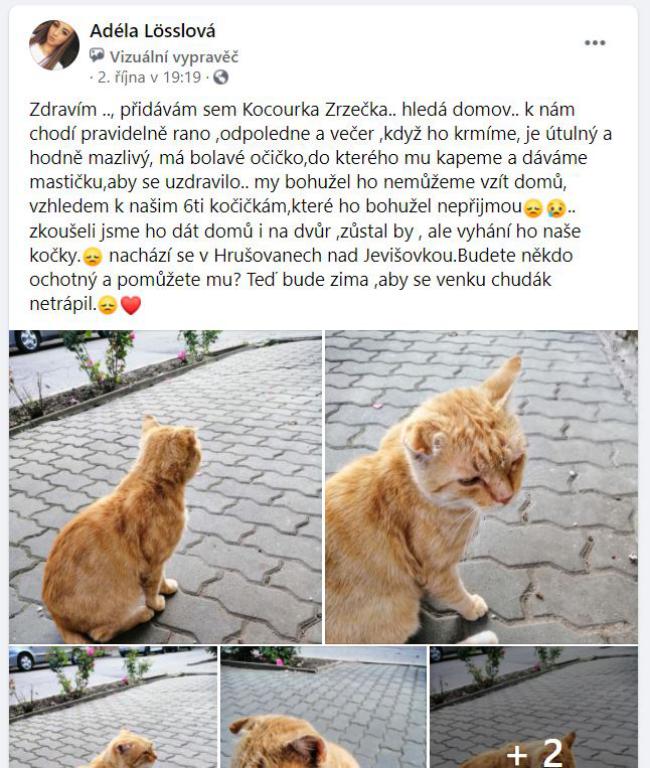Expand the +2 more photos overlay

[x=534, y=707]
